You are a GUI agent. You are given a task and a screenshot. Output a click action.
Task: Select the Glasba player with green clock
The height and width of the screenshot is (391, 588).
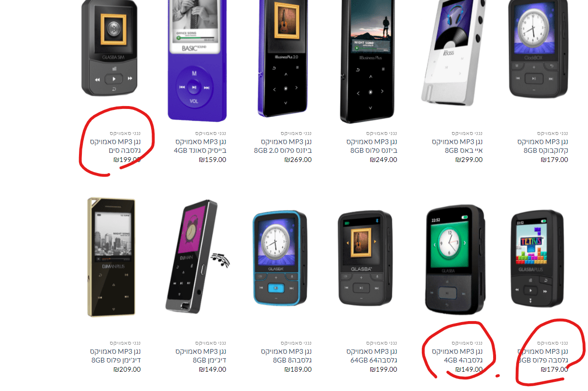[455, 259]
